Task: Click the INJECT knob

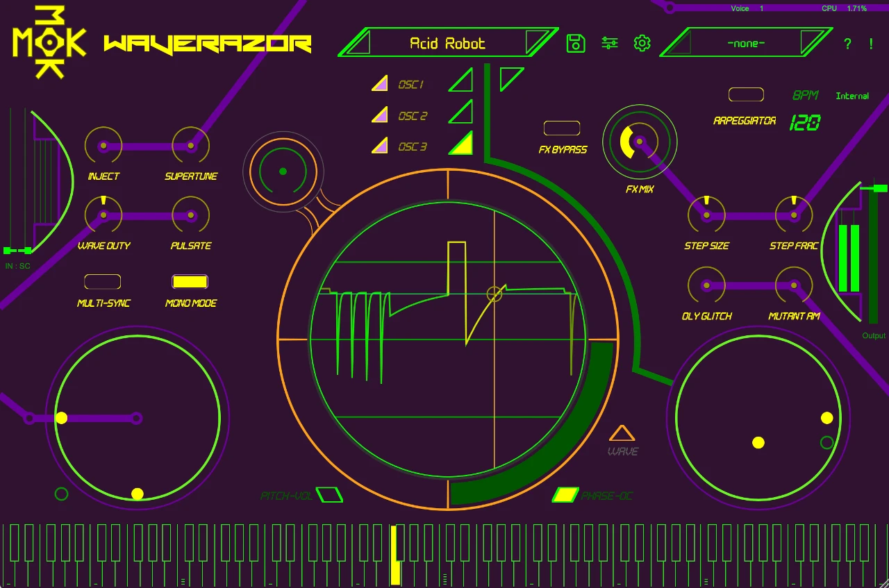Action: [103, 146]
